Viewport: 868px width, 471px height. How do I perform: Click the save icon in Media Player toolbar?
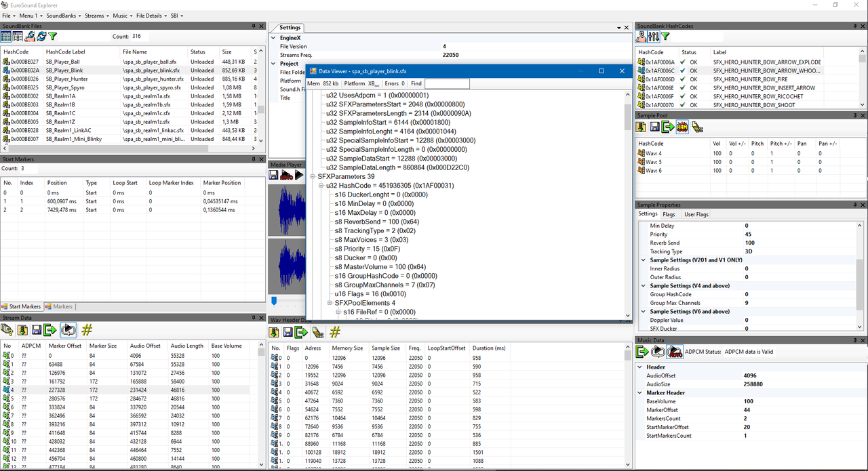(x=273, y=175)
